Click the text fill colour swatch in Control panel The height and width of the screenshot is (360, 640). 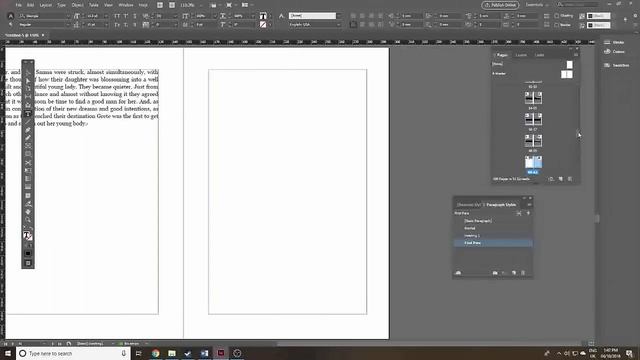tap(263, 16)
